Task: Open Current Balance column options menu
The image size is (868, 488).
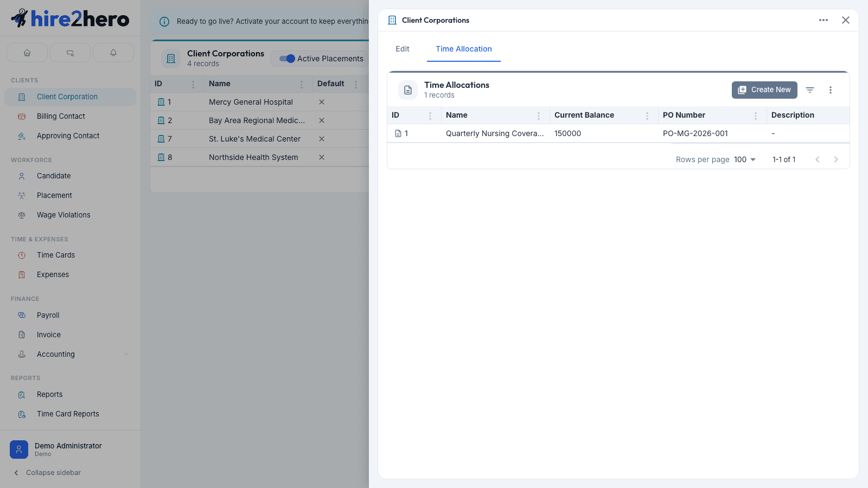Action: point(647,115)
